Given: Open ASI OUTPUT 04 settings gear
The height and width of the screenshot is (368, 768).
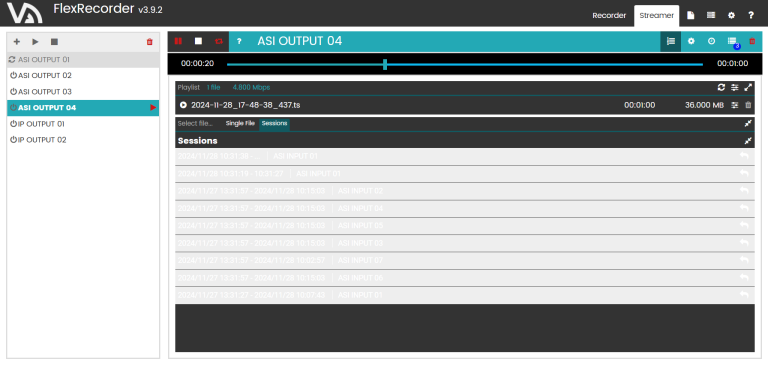Looking at the screenshot, I should pyautogui.click(x=691, y=41).
